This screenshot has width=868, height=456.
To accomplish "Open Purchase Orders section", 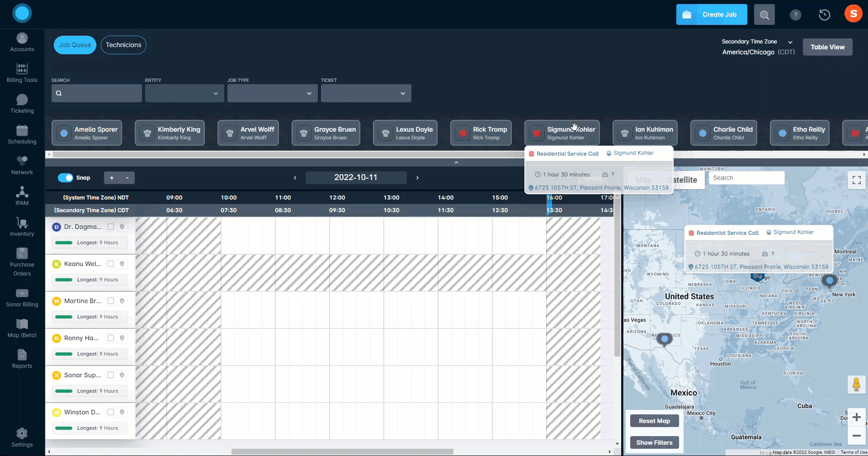I will point(22,262).
